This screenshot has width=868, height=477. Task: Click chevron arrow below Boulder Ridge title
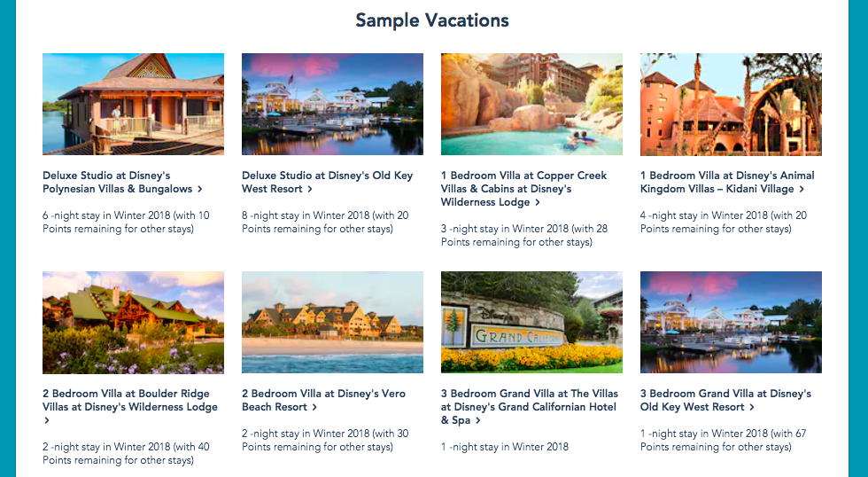(46, 420)
